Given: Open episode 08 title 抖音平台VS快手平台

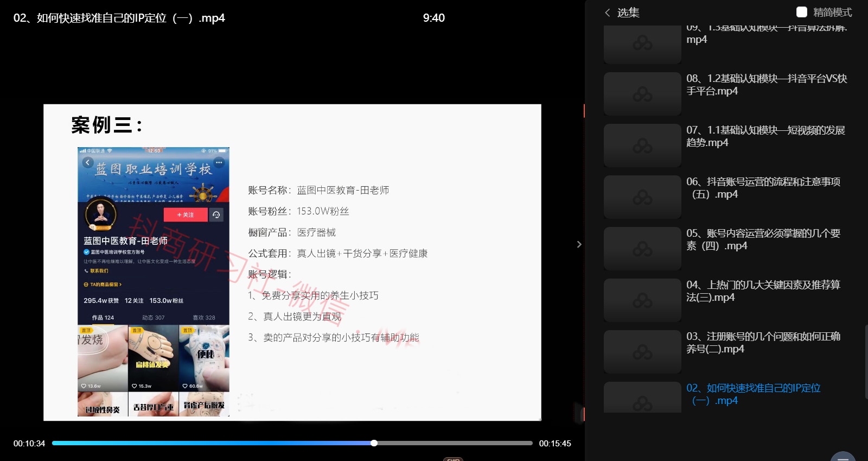Looking at the screenshot, I should tap(766, 85).
